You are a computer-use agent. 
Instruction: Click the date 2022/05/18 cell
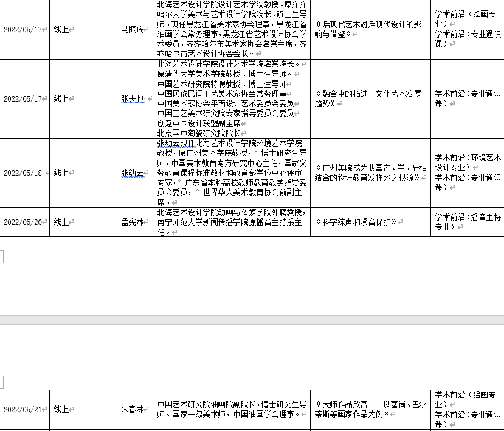(x=23, y=173)
